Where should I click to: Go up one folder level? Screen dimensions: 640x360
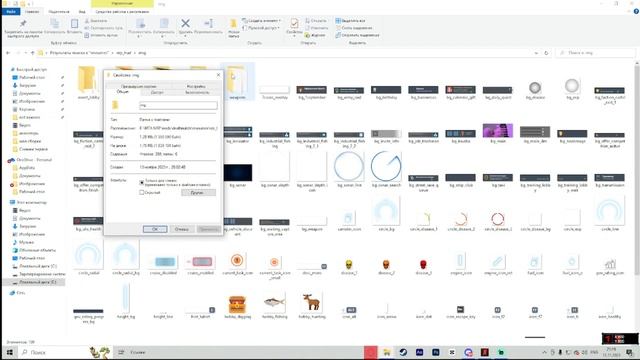point(32,53)
